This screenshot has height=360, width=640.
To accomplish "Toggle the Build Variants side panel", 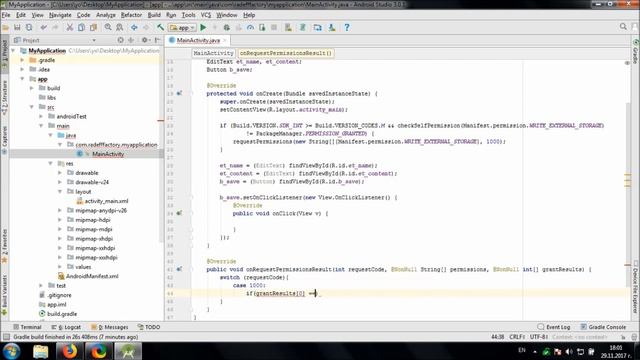I will coord(4,295).
